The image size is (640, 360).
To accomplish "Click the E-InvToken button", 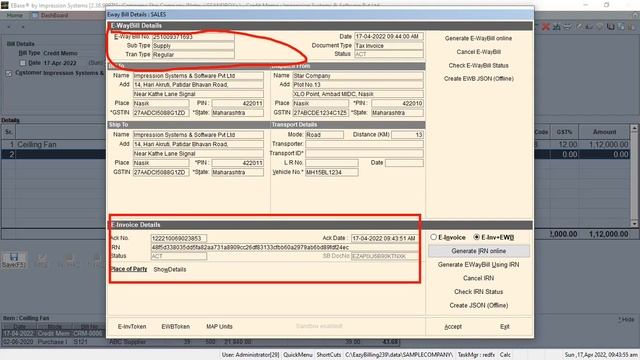I will (x=132, y=327).
